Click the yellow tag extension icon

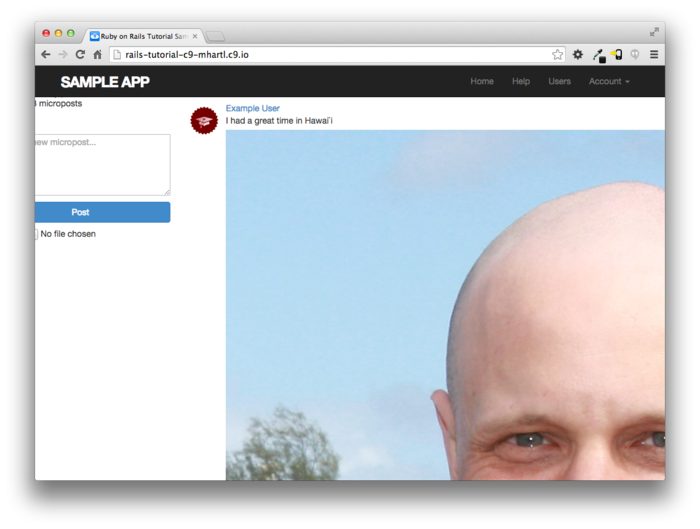pyautogui.click(x=616, y=55)
